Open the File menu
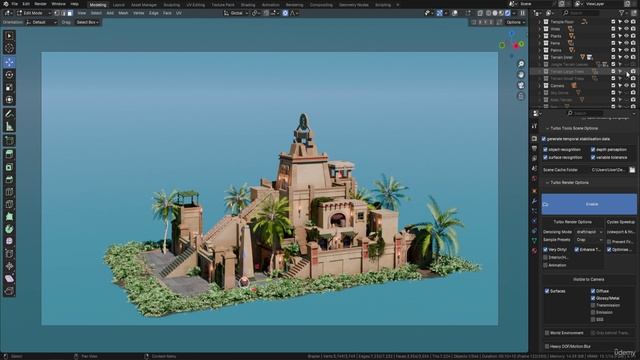Screen dimensions: 640x360 (x=14, y=4)
